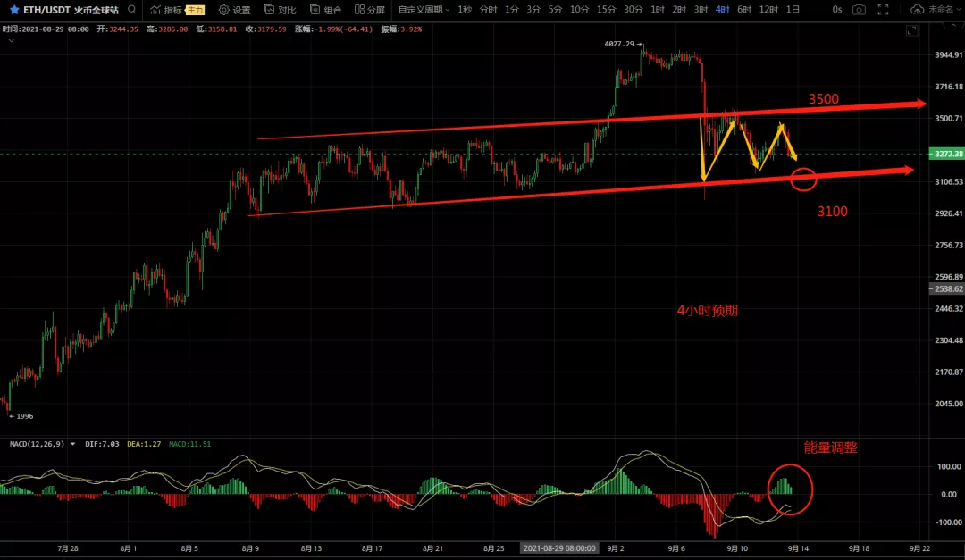
Task: Expand the 自定义周期 custom period dropdown
Action: [x=424, y=10]
